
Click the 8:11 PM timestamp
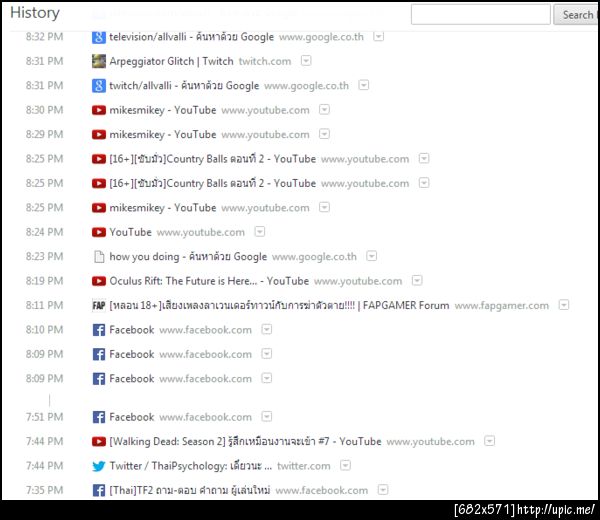44,305
